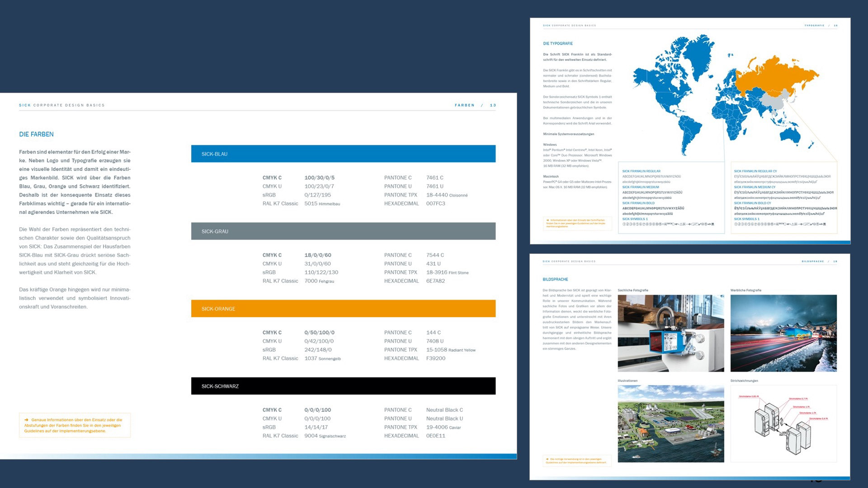Viewport: 868px width, 488px height.
Task: Open the Illustrationen harbor city image
Action: (671, 424)
